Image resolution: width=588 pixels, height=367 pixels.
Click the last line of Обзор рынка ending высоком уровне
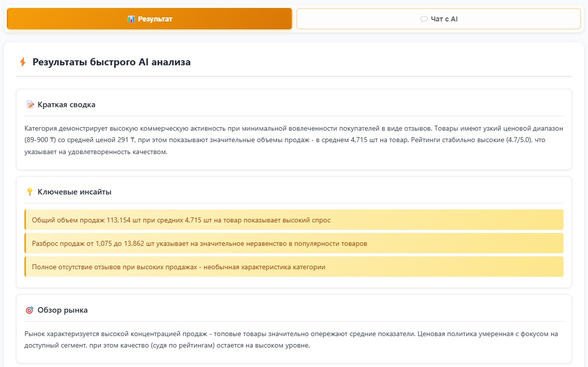coord(167,346)
